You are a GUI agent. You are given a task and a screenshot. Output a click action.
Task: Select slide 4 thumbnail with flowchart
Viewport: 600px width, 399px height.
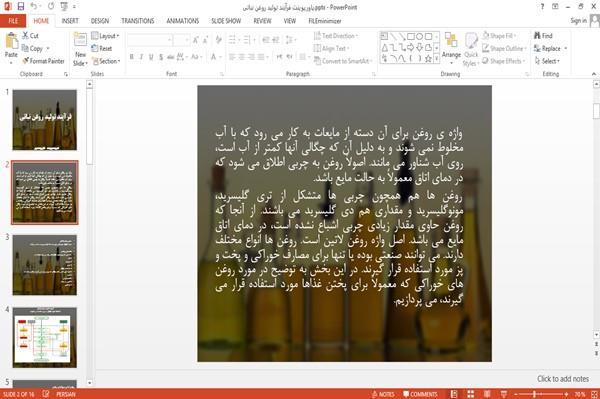(x=45, y=337)
